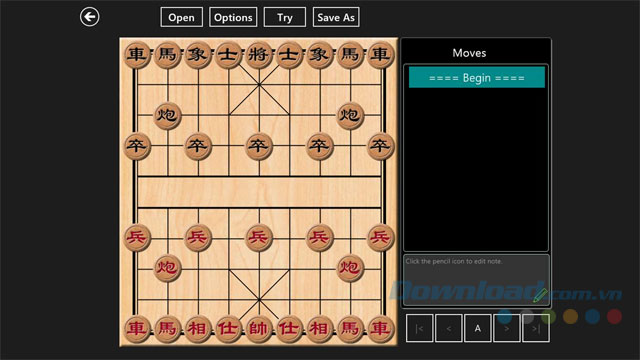Select red elephant 相 on right side
640x360 pixels.
tap(319, 329)
